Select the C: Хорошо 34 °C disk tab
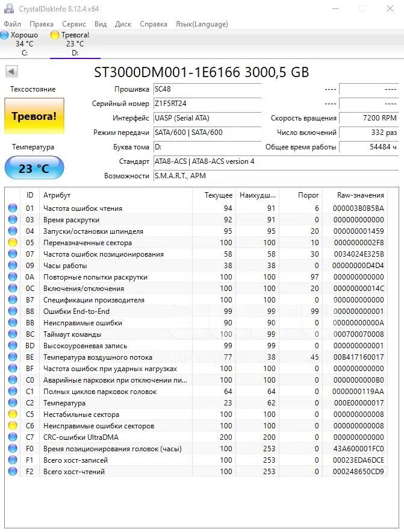 click(x=25, y=44)
